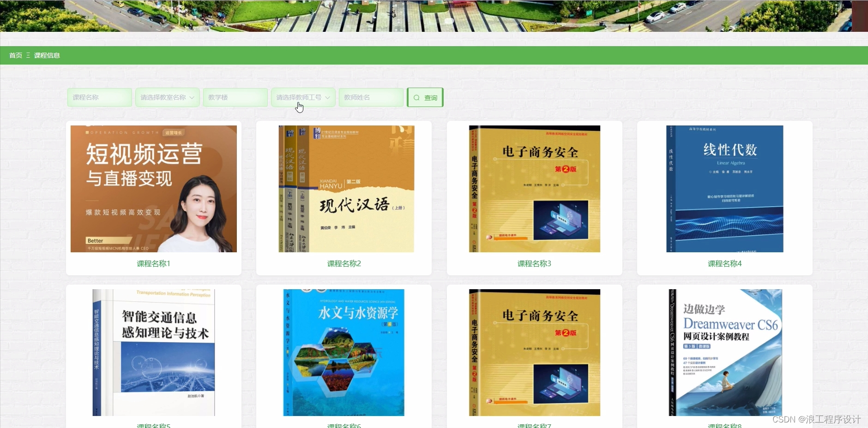868x428 pixels.
Task: Click the 首页 breadcrumb link
Action: (16, 55)
